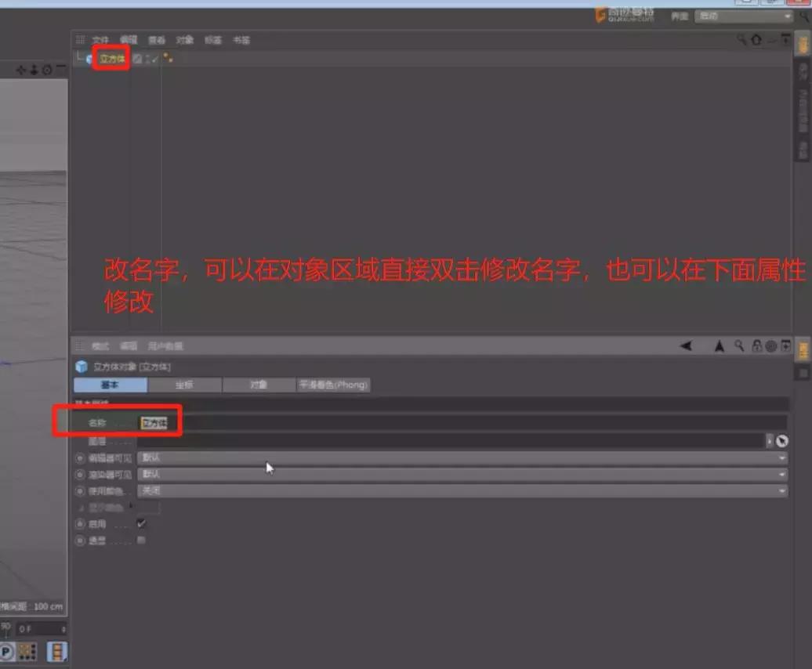Click the 显示颜色 color swatch field
812x669 pixels.
click(149, 508)
